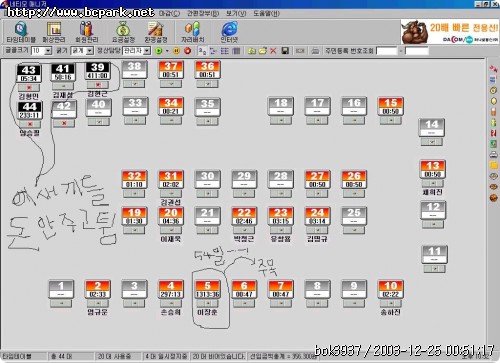This screenshot has height=363, width=500.
Task: Click the printer icon in the toolbar
Action: coord(315,51)
